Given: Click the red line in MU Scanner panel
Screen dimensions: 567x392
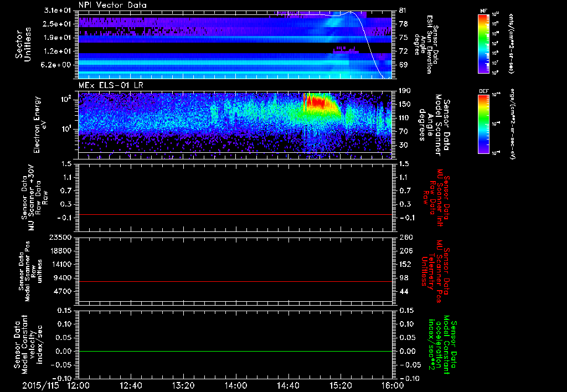Looking at the screenshot, I should pos(235,215).
